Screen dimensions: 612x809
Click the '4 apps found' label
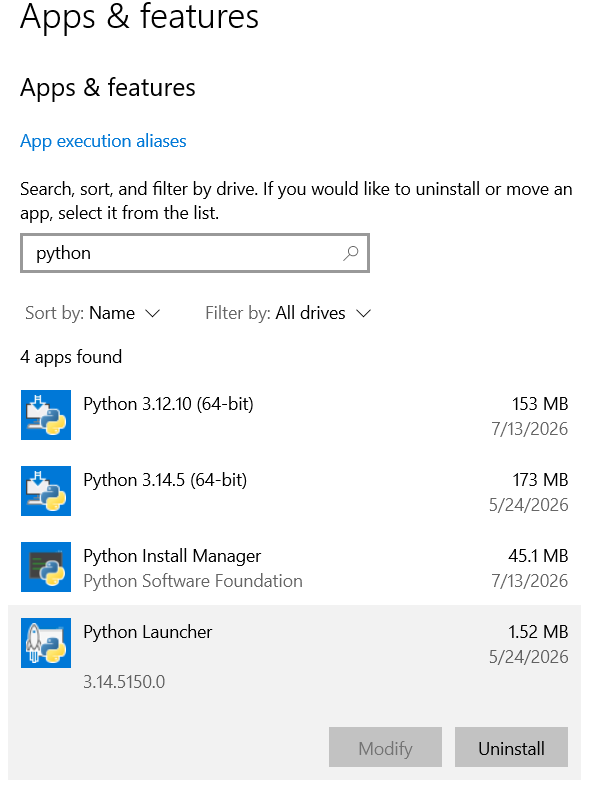[x=71, y=357]
